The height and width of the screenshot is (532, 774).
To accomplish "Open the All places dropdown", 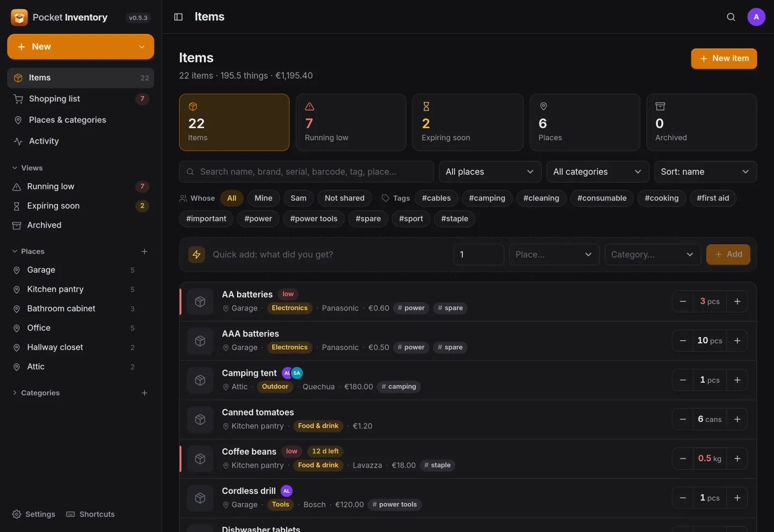I will pos(490,172).
